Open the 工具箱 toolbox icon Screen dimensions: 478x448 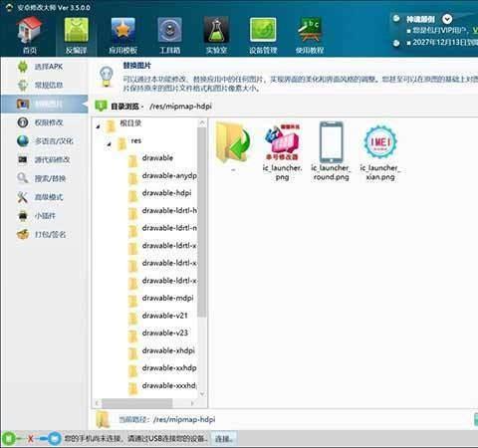coord(169,36)
